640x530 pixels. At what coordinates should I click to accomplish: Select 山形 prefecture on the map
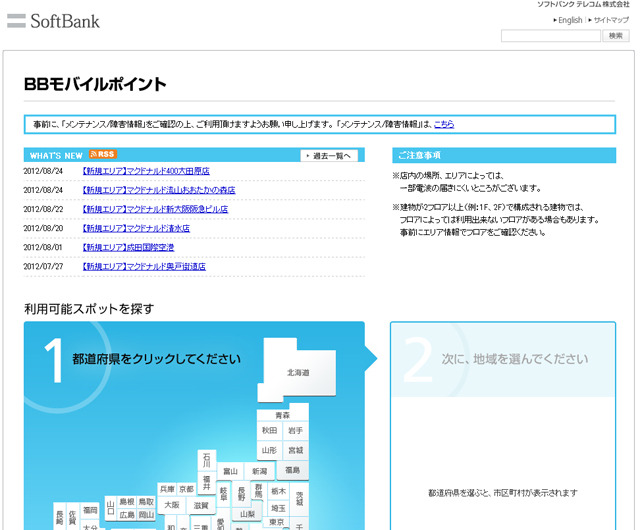point(269,450)
